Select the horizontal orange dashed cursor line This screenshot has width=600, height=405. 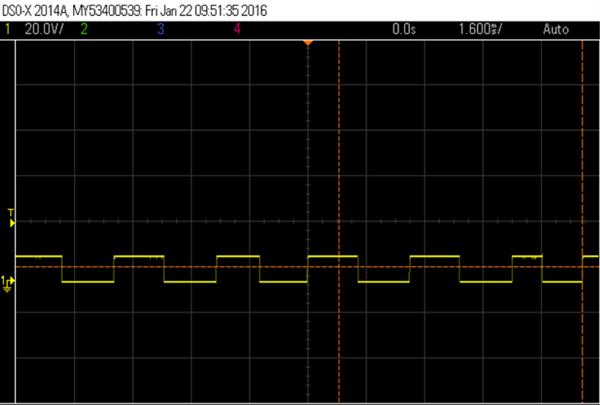200,267
